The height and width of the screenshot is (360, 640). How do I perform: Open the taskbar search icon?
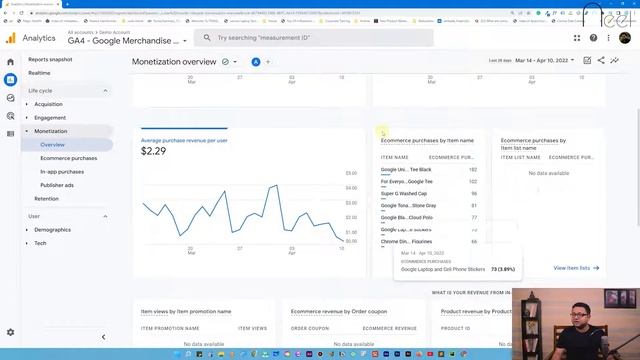(x=188, y=354)
